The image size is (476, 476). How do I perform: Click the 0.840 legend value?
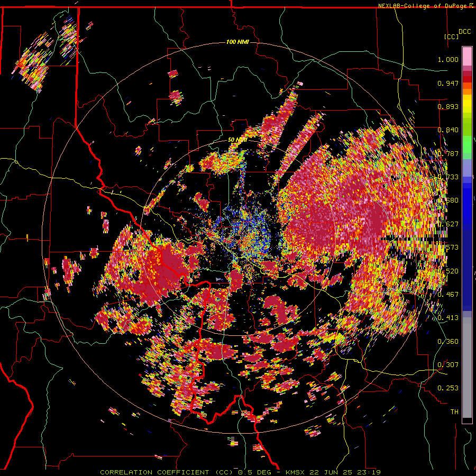coord(448,130)
